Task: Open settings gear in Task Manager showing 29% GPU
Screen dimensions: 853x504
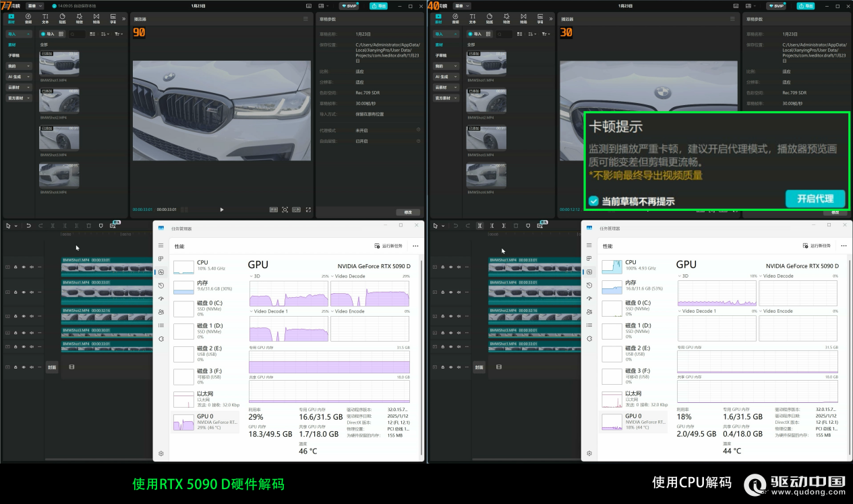Action: (x=161, y=453)
